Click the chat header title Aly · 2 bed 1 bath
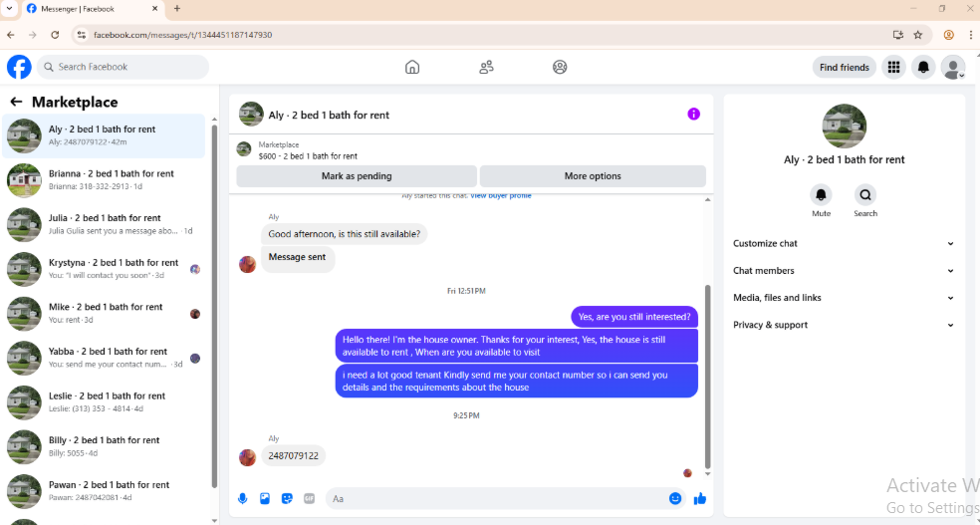 click(329, 115)
